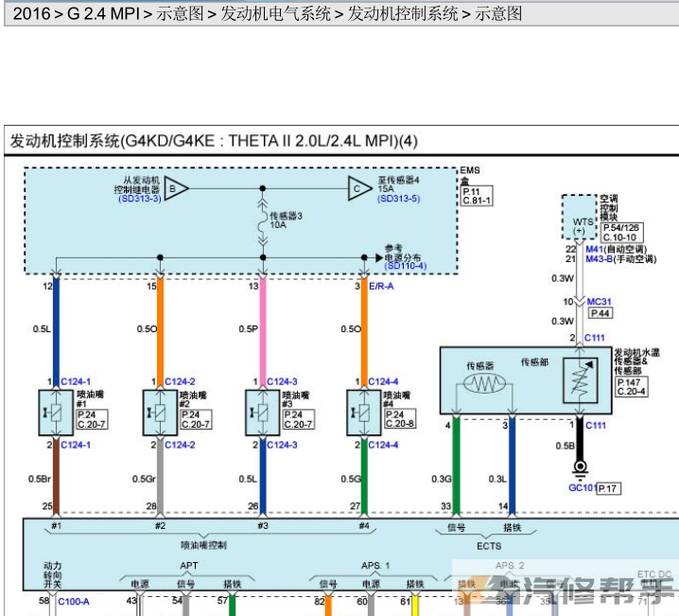This screenshot has height=616, width=679.
Task: Click the blue 0.5L wire from pin 12
Action: pyautogui.click(x=57, y=334)
